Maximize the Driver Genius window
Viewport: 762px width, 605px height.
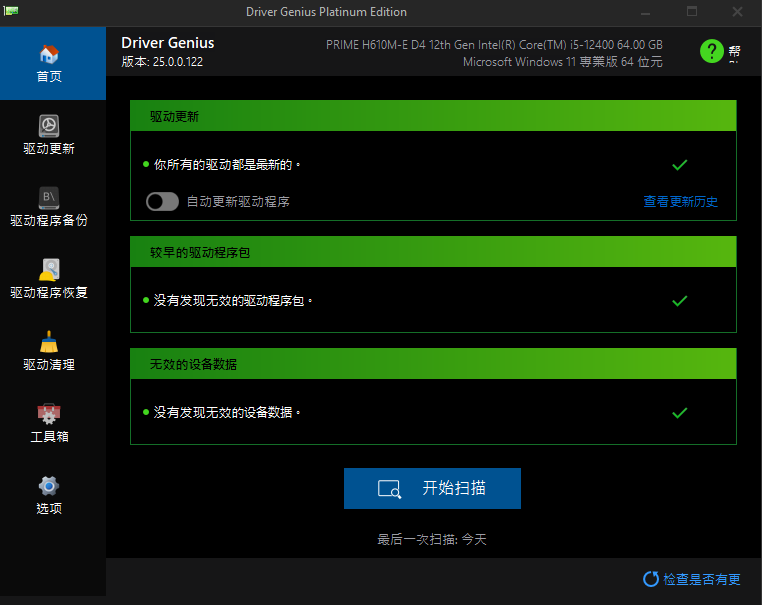[692, 12]
